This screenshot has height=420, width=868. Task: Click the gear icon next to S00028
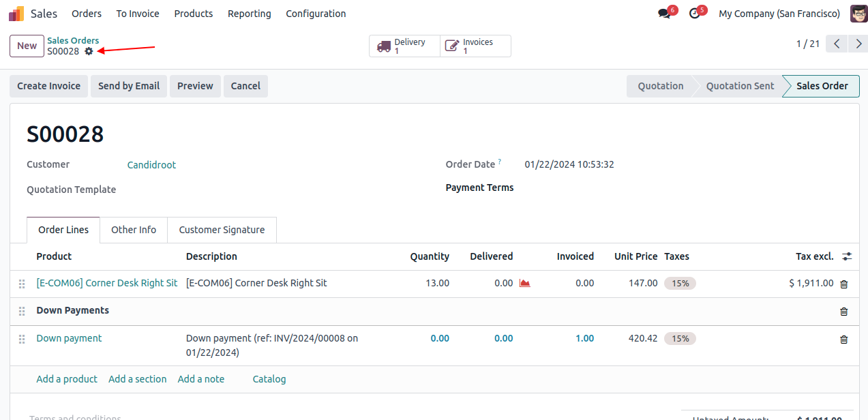click(x=89, y=51)
